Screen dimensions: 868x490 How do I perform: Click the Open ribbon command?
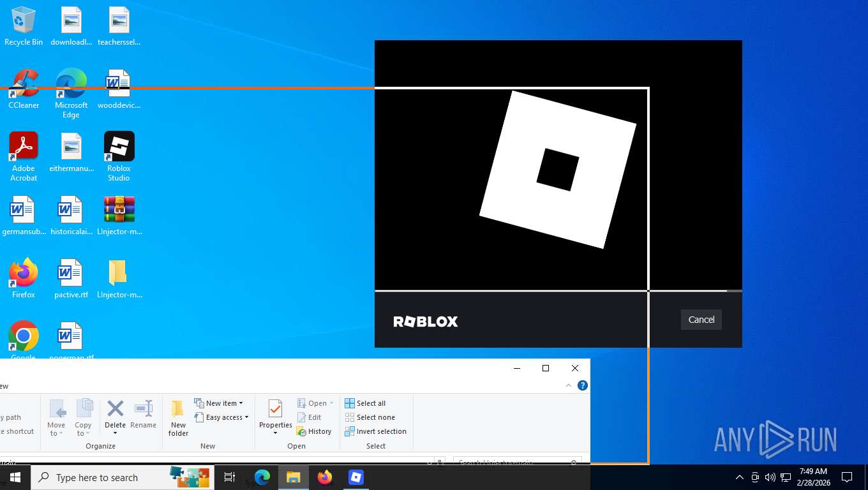[x=315, y=403]
